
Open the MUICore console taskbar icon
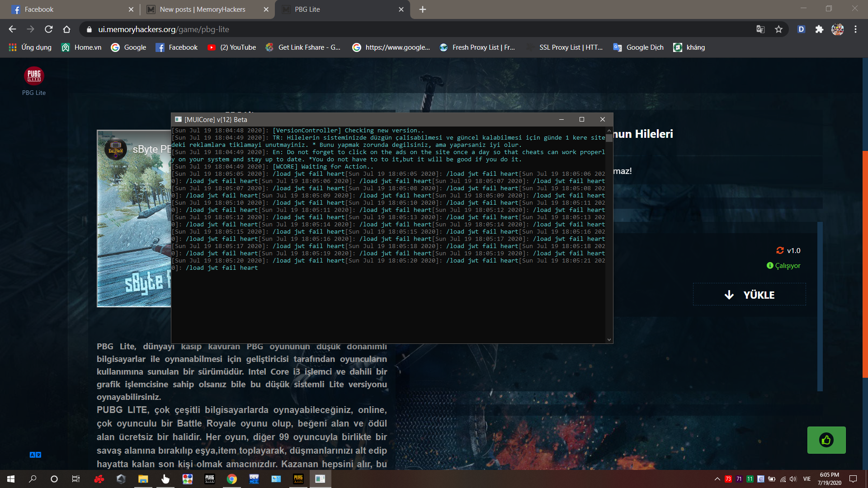(321, 479)
